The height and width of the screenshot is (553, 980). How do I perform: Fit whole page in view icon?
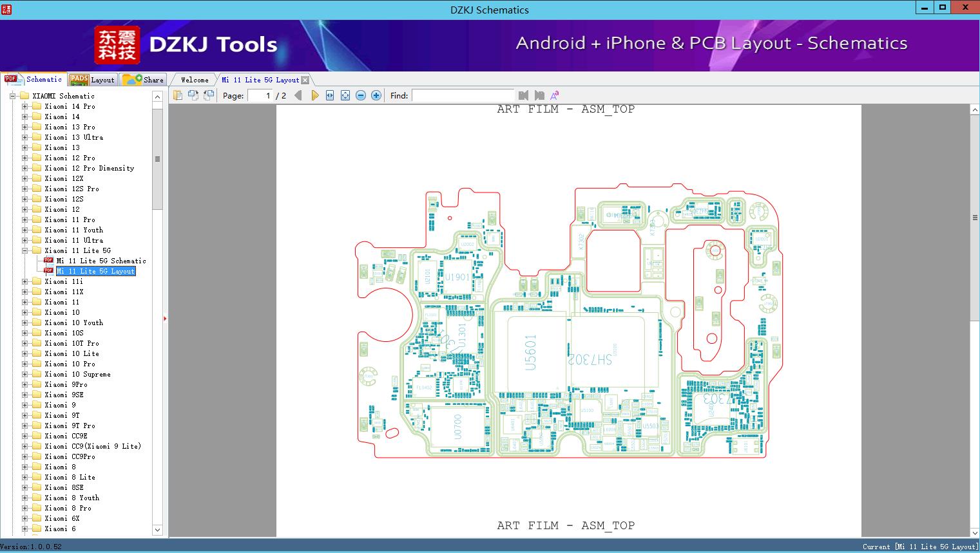(x=345, y=95)
